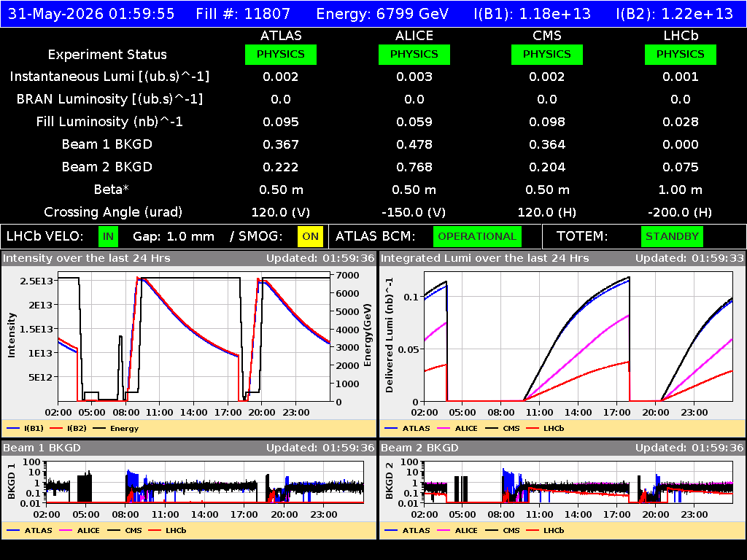Screen dimensions: 747x560
Task: Click the LHCb VELO 'IN' indicator
Action: tap(108, 236)
